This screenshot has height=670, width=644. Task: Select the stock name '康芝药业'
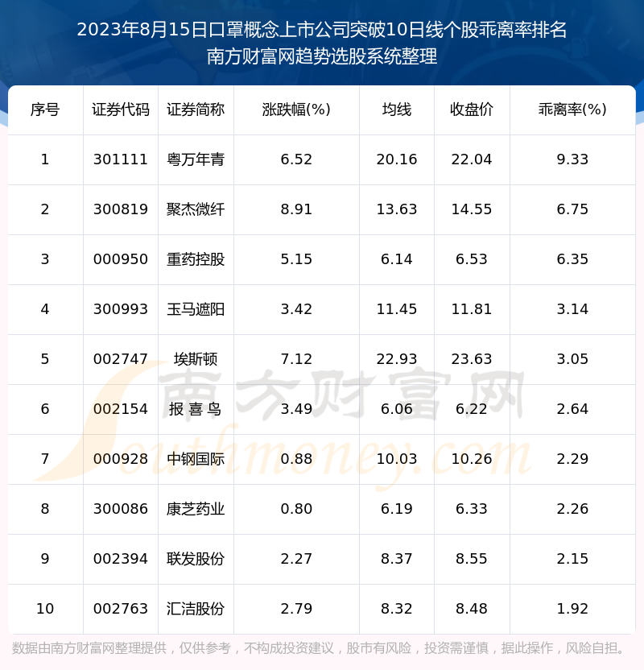[196, 509]
